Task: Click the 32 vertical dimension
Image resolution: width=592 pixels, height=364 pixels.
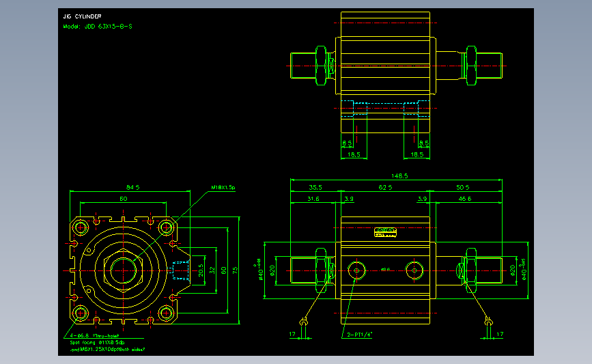Action: click(212, 270)
